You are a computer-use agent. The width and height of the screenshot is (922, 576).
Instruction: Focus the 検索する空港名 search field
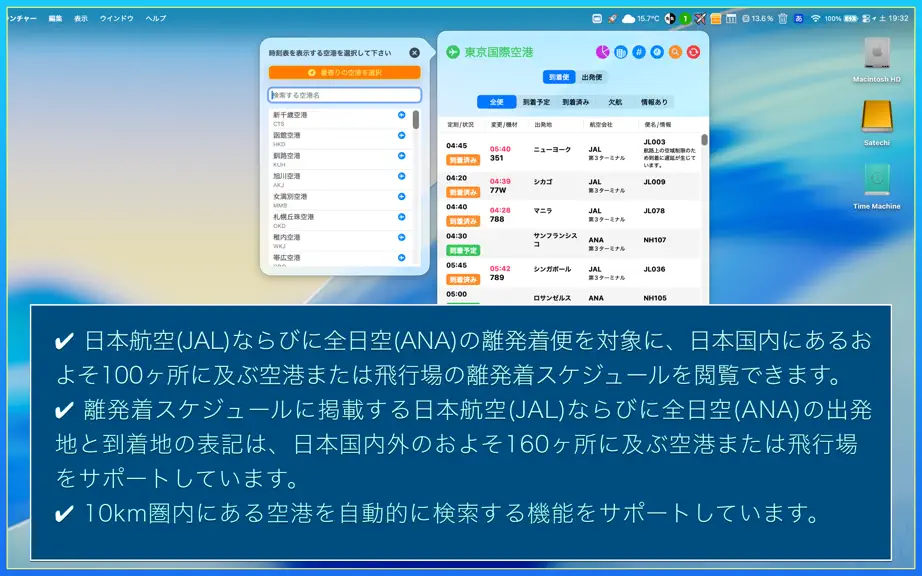click(x=345, y=95)
